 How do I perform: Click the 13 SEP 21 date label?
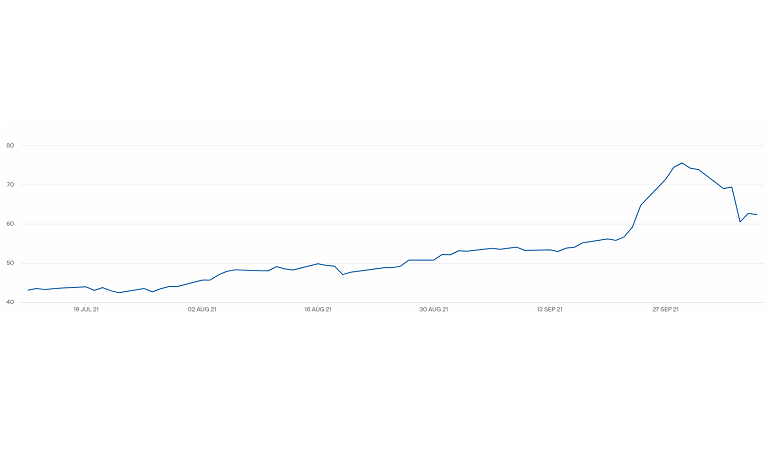pyautogui.click(x=549, y=310)
